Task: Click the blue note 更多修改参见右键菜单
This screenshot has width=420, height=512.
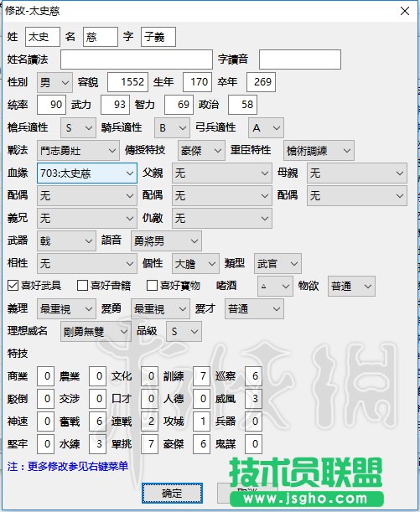Action: click(x=78, y=466)
